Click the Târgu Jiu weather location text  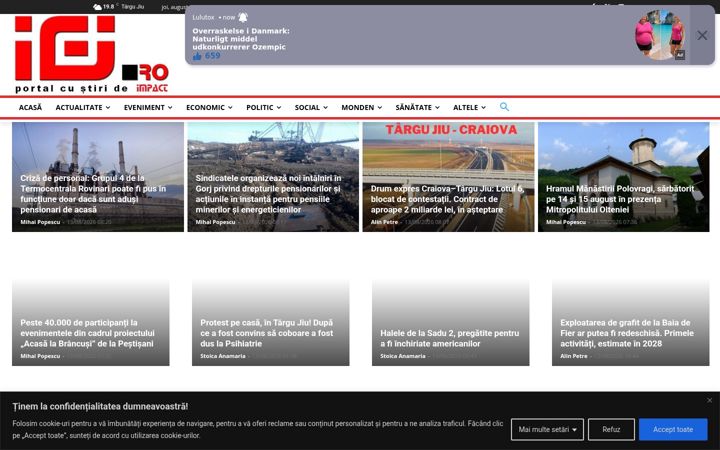point(132,7)
